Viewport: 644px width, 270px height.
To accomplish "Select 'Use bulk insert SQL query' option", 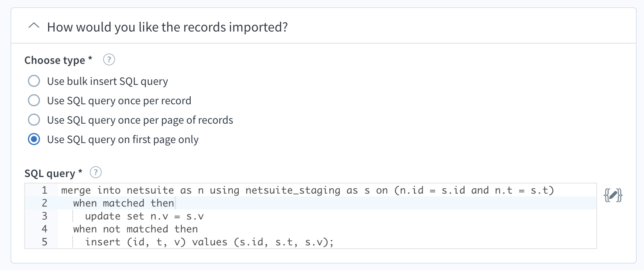I will coord(34,81).
